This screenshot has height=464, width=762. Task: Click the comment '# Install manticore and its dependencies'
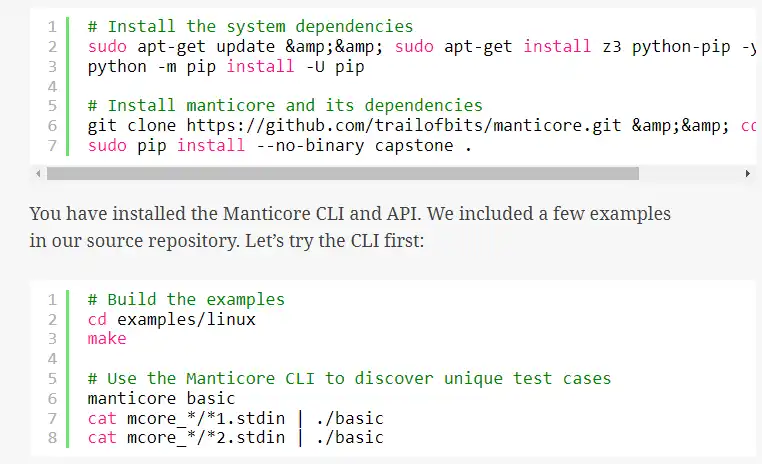(285, 105)
